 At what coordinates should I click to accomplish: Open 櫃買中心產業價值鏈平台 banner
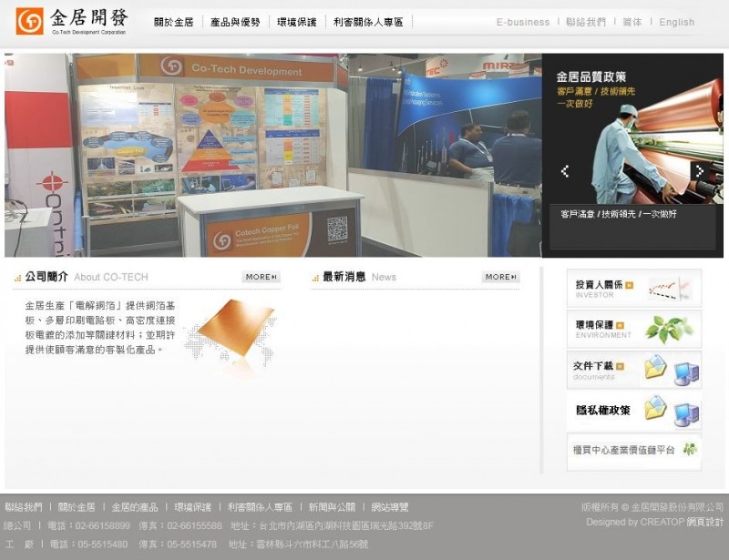(633, 451)
